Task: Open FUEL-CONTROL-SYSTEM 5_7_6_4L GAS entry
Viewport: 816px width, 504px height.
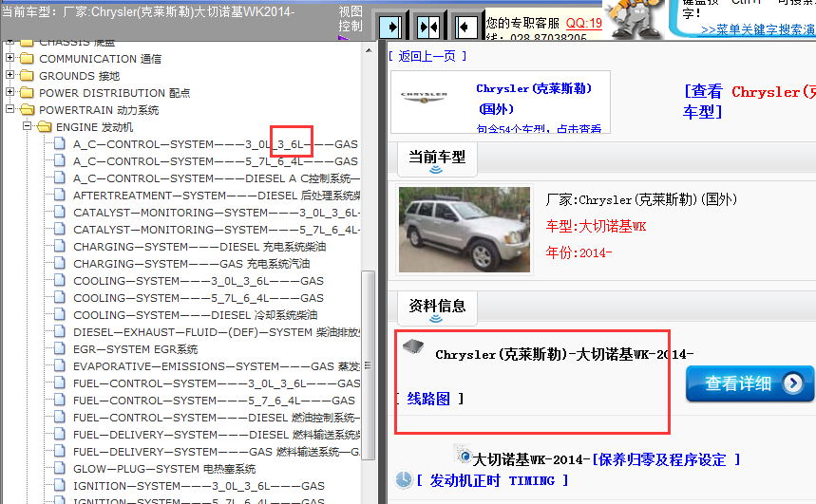Action: point(214,401)
